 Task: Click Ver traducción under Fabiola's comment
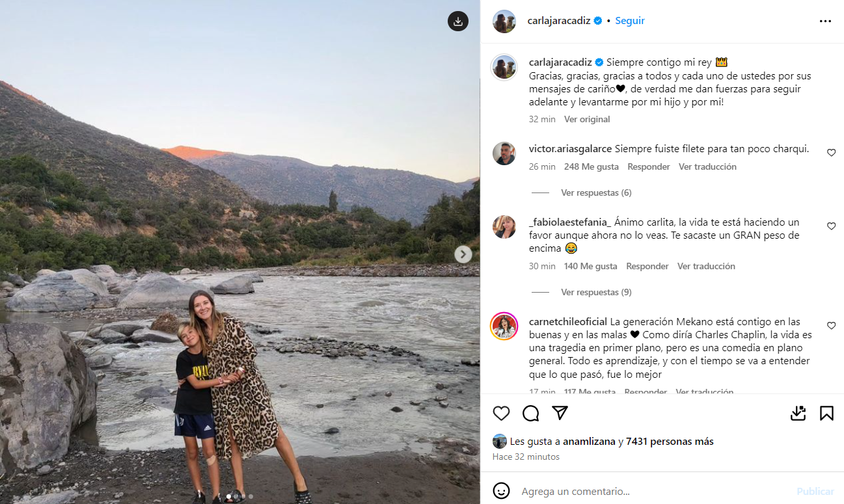706,266
